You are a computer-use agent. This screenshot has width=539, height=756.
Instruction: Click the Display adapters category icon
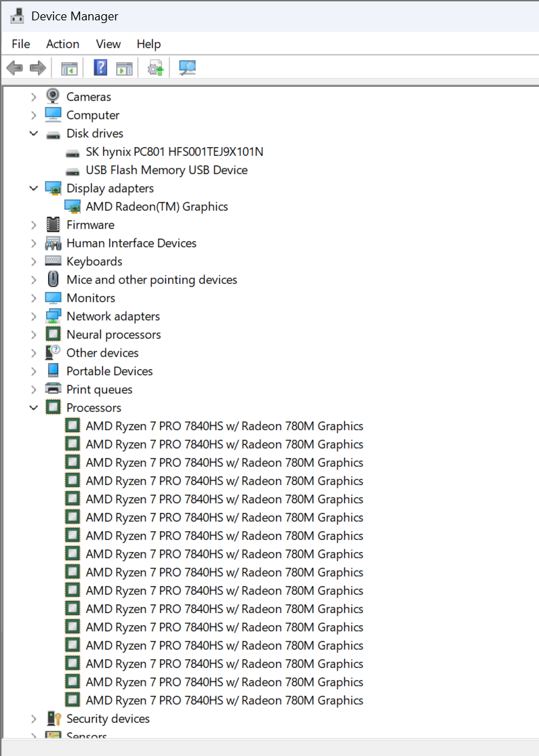point(53,188)
